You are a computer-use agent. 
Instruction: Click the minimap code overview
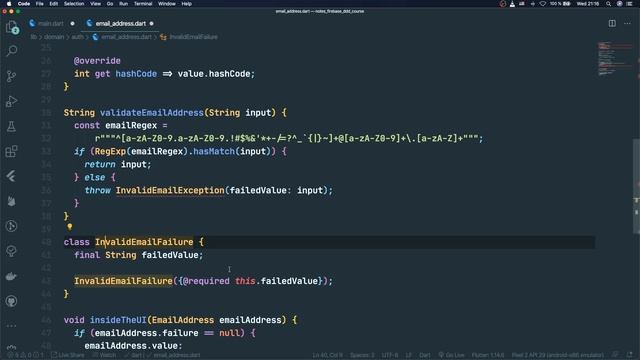coord(616,59)
